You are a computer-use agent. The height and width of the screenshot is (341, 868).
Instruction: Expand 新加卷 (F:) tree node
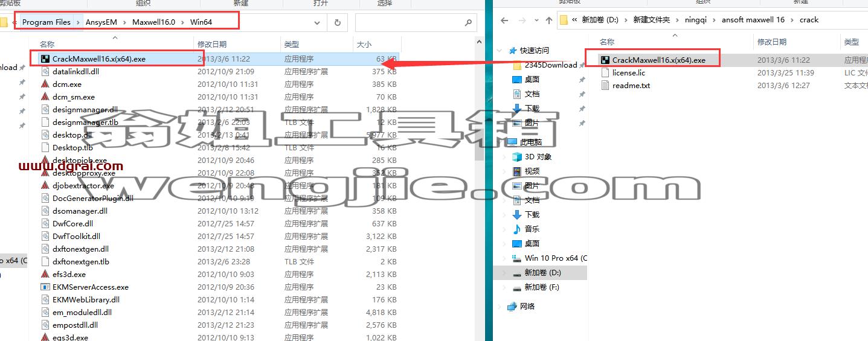[505, 287]
